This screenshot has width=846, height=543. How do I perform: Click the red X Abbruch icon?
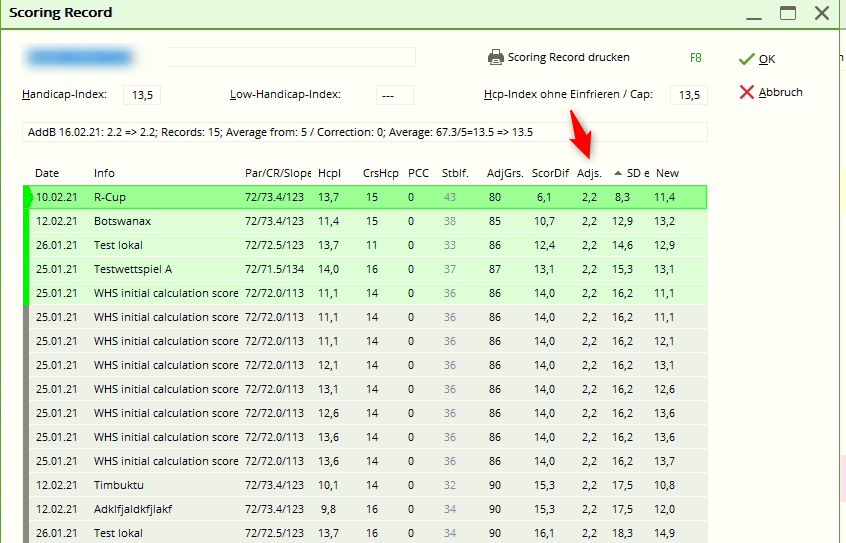[x=746, y=92]
